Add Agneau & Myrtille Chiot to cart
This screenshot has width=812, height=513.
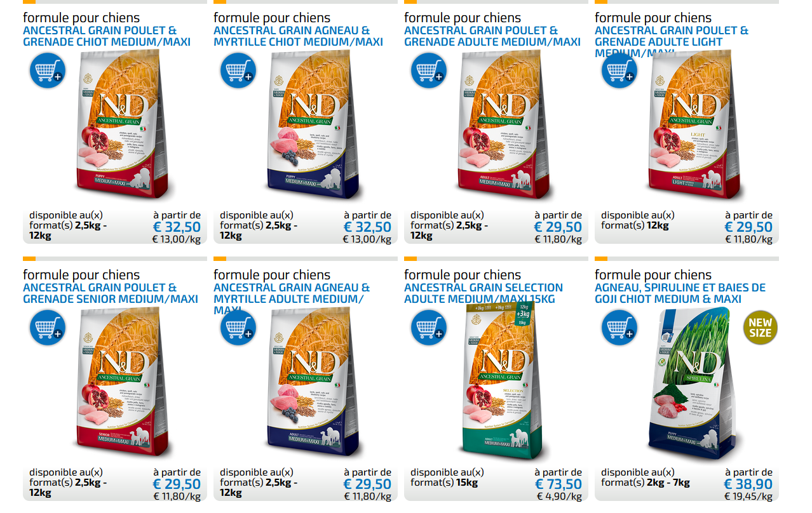[x=238, y=70]
